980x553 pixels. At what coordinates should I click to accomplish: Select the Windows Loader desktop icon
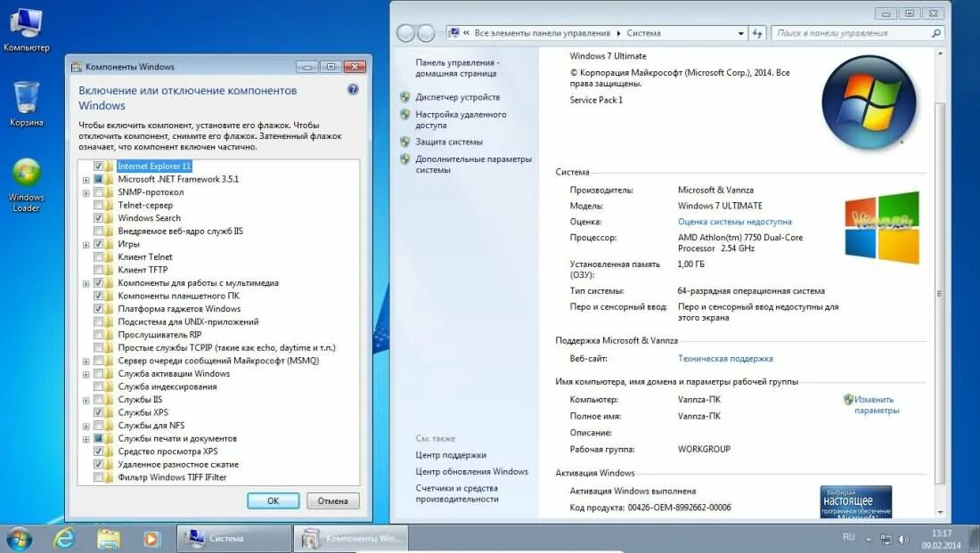(x=26, y=185)
